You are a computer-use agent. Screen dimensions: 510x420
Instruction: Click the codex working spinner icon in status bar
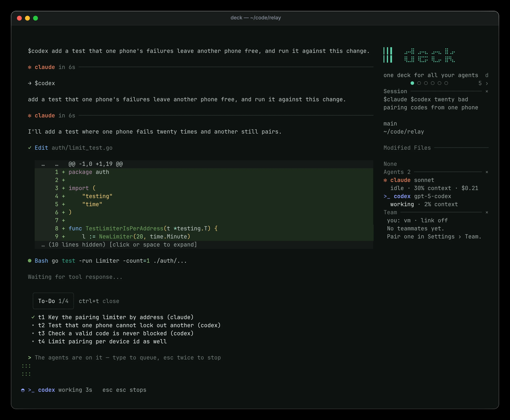pos(23,390)
